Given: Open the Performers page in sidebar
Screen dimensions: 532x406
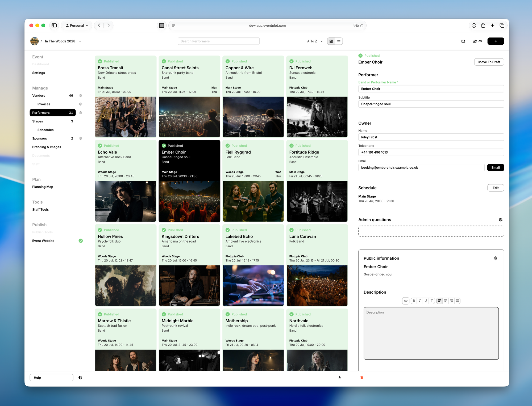Looking at the screenshot, I should coord(53,113).
